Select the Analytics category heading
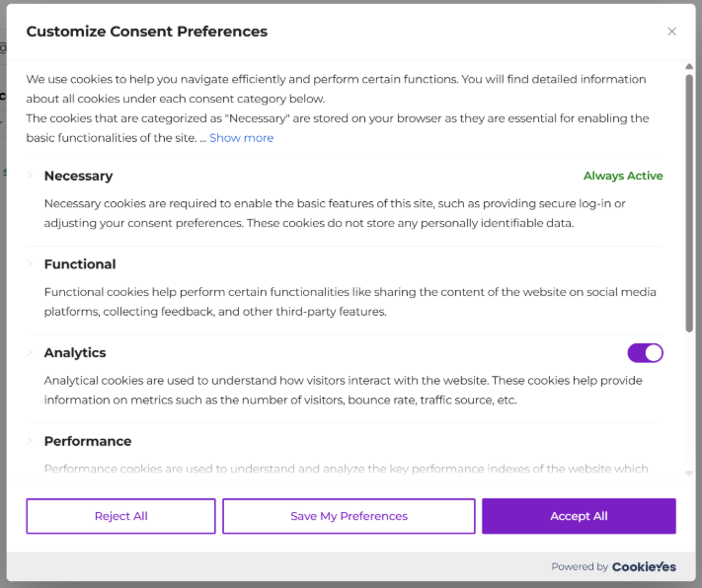This screenshot has height=588, width=702. tap(75, 352)
